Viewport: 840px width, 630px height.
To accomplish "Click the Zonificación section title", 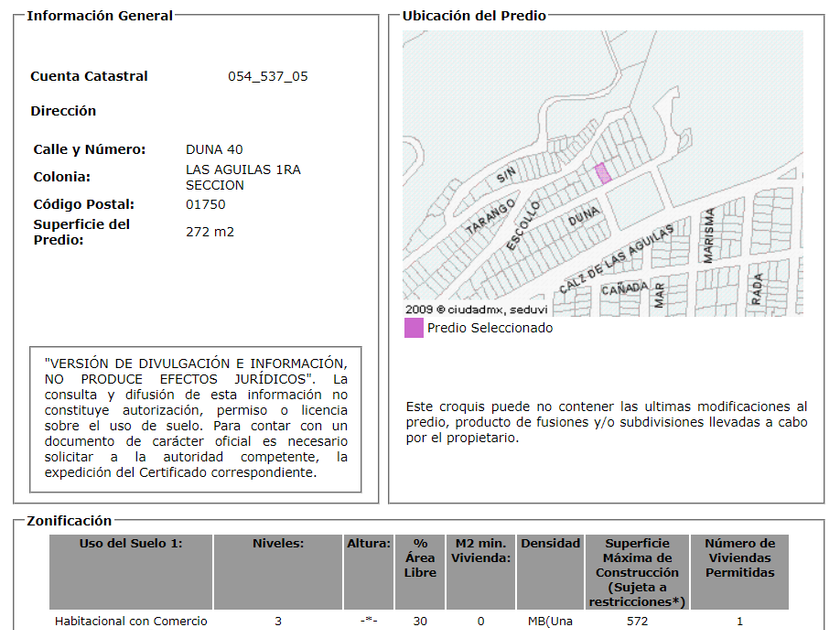I will [x=69, y=521].
